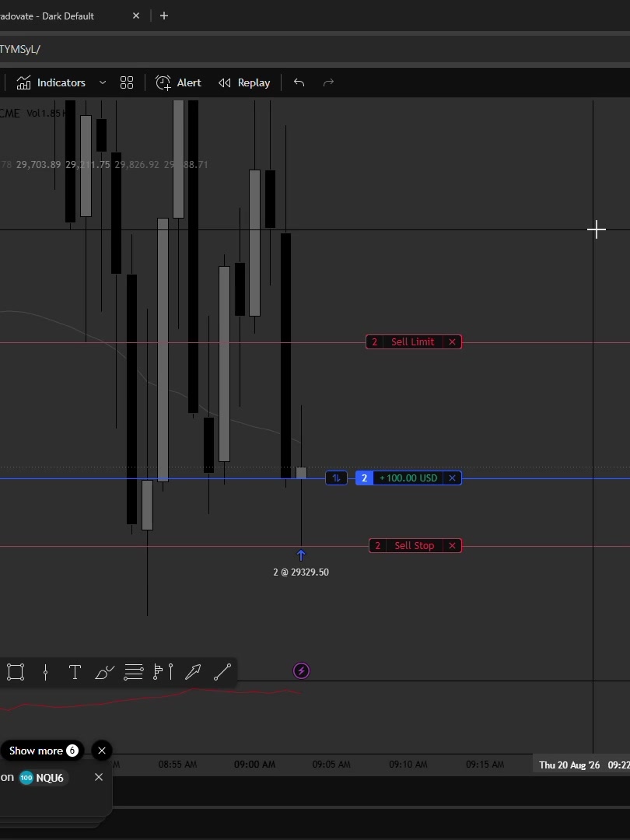
Task: Open the indicator templates grid icon
Action: (x=127, y=82)
